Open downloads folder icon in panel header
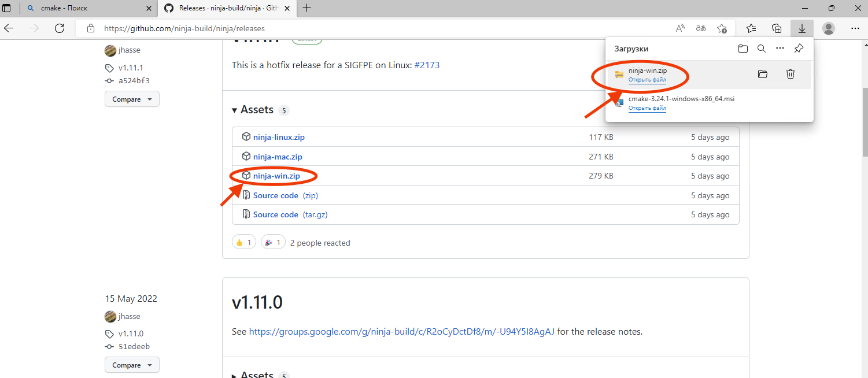Screen dimensions: 868x378 click(x=743, y=49)
